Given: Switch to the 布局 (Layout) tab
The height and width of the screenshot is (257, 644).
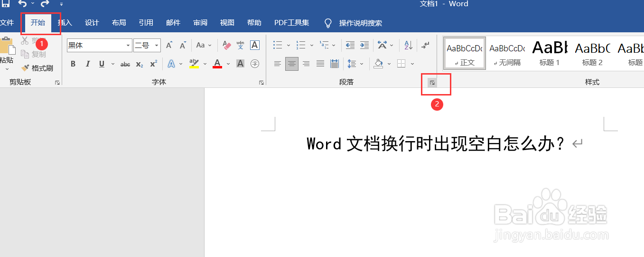Looking at the screenshot, I should [119, 23].
